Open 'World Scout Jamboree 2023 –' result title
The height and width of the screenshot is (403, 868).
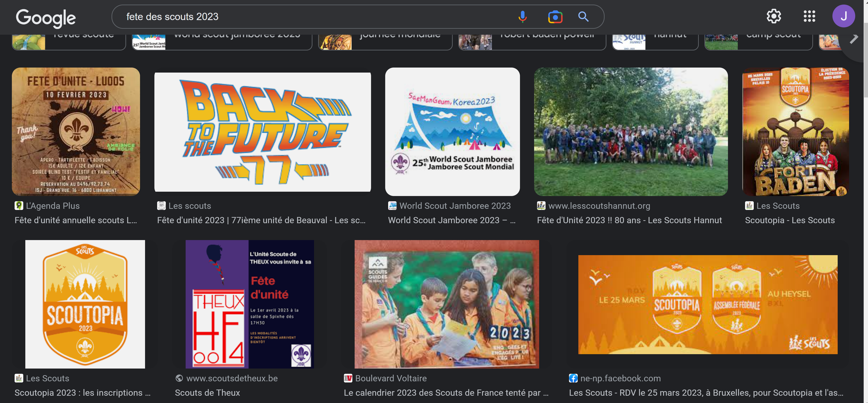[452, 220]
